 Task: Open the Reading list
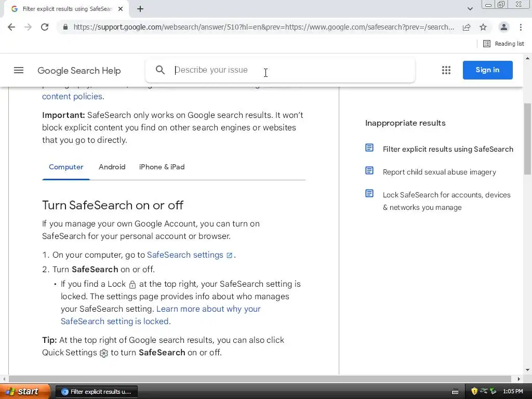pos(503,44)
